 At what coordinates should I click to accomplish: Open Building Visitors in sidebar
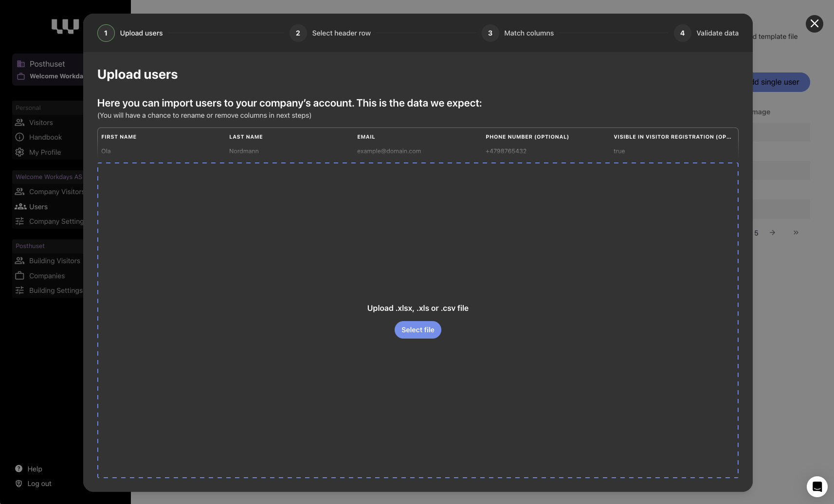(54, 261)
